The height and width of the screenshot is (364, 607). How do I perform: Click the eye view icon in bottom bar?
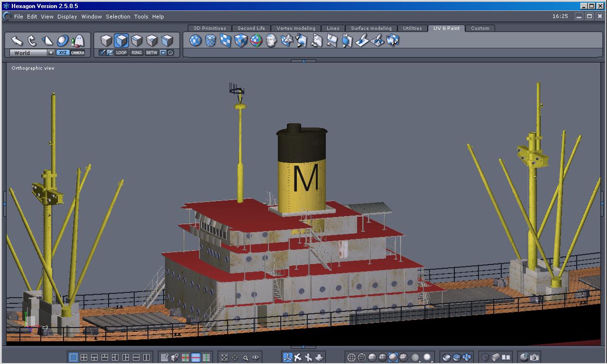click(256, 357)
